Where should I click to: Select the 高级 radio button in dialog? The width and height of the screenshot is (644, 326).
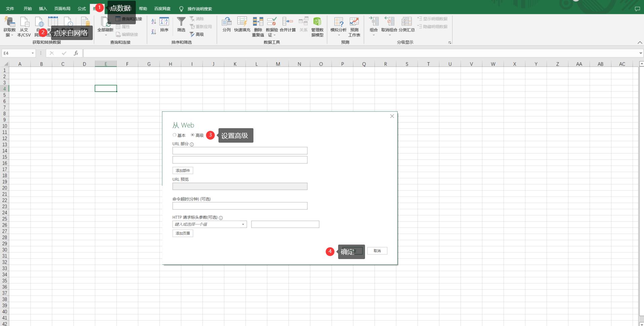(193, 135)
